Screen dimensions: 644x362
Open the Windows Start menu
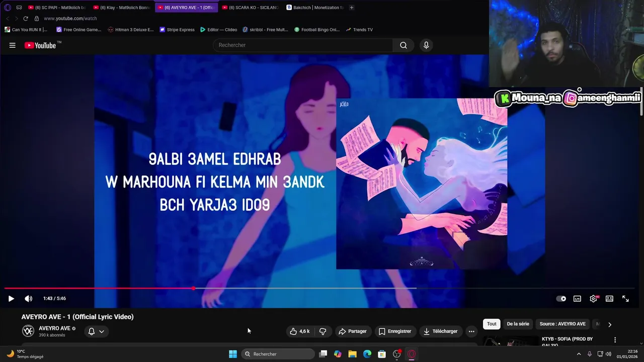[233, 354]
